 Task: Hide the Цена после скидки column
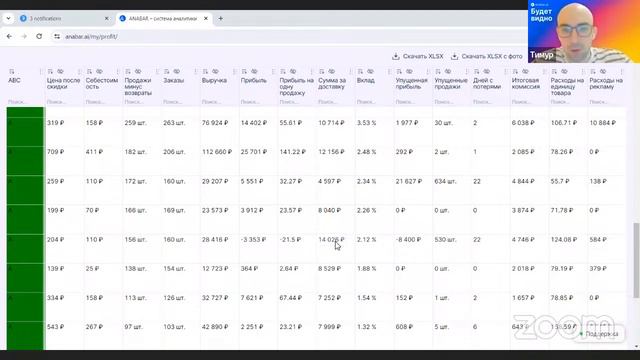[60, 72]
